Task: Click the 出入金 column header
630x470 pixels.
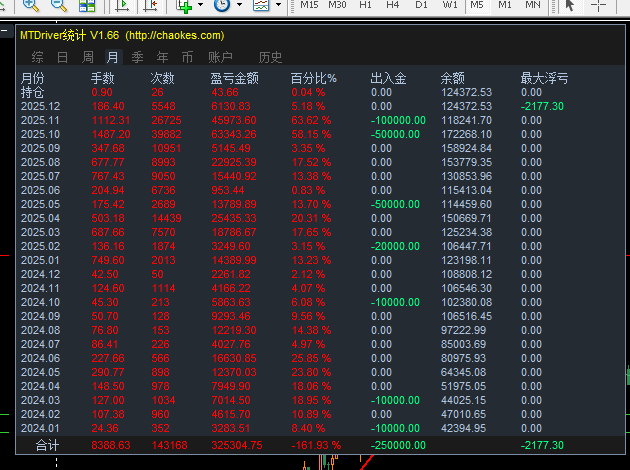Action: tap(388, 78)
